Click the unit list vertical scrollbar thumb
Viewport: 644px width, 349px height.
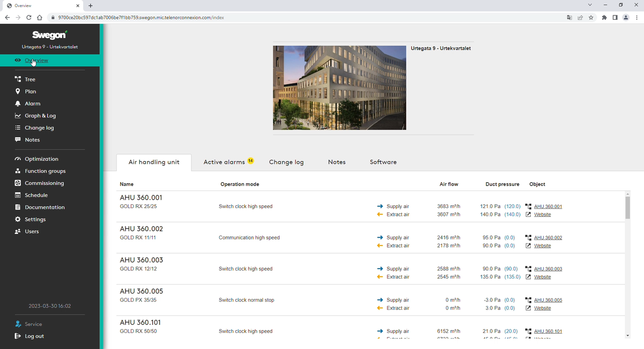tap(627, 208)
